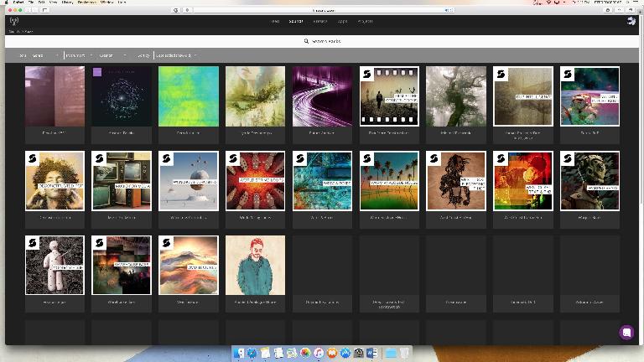Select the first navigation link left of Sounds

[275, 21]
